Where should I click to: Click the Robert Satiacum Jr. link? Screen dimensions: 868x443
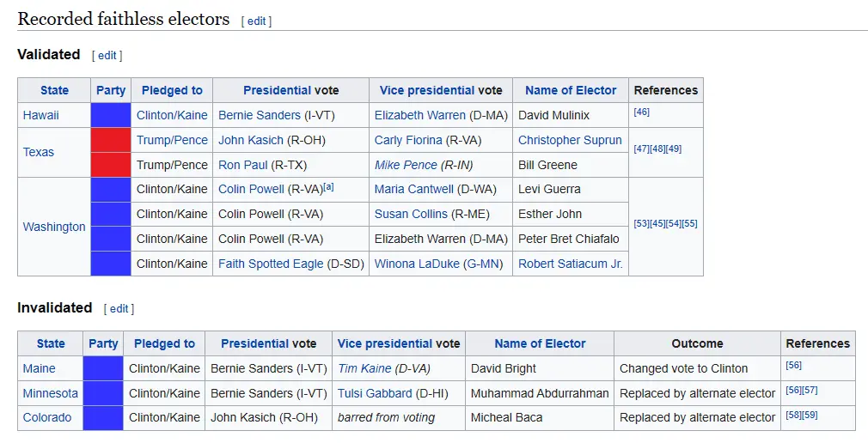point(571,264)
